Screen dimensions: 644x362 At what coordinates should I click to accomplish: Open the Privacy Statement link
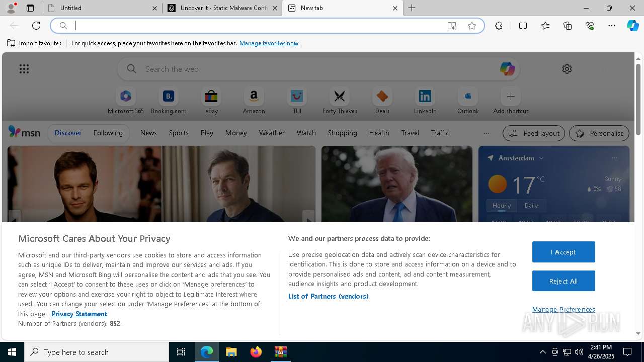(79, 314)
